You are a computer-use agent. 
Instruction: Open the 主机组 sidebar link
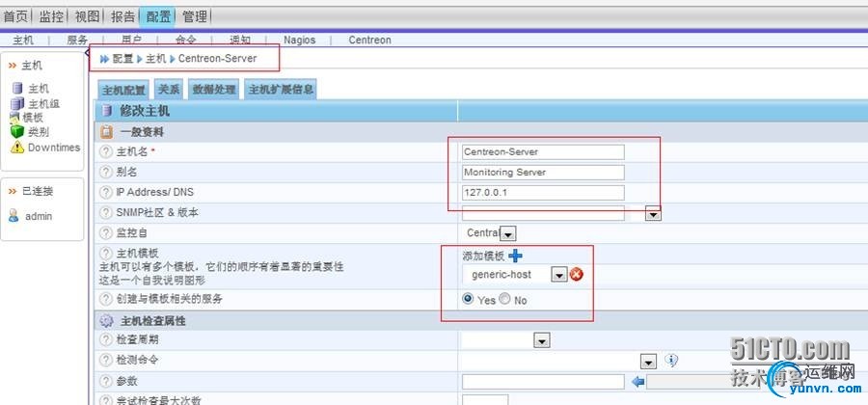(x=43, y=104)
